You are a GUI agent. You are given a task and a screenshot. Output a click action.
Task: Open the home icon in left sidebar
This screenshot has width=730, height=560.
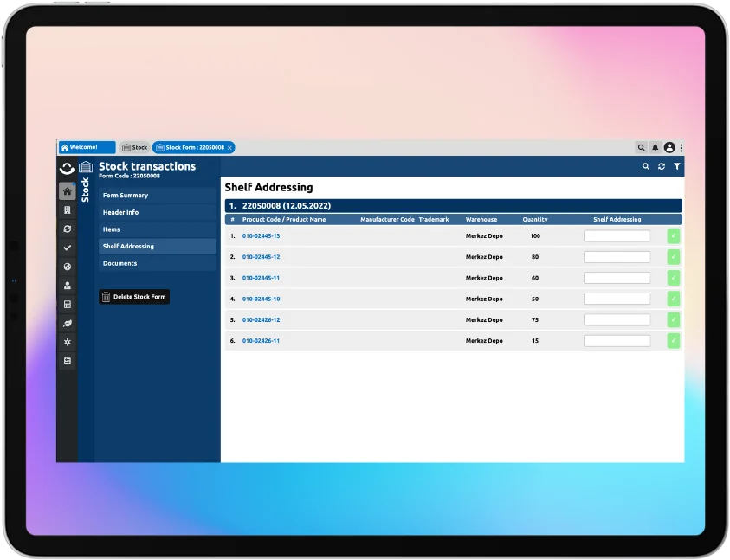tap(67, 191)
